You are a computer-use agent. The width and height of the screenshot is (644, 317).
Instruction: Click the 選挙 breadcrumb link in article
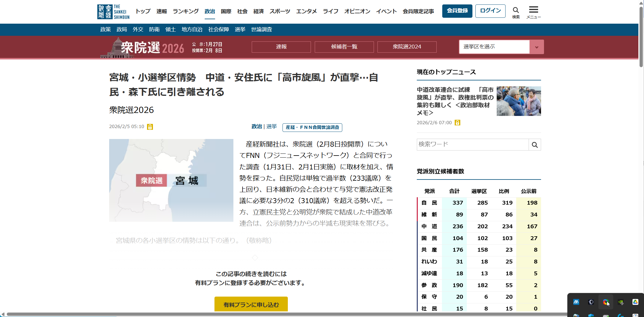click(272, 127)
